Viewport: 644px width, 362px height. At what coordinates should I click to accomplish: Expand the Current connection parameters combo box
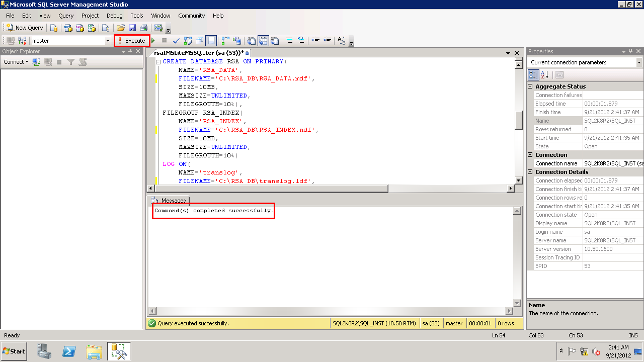click(x=639, y=62)
